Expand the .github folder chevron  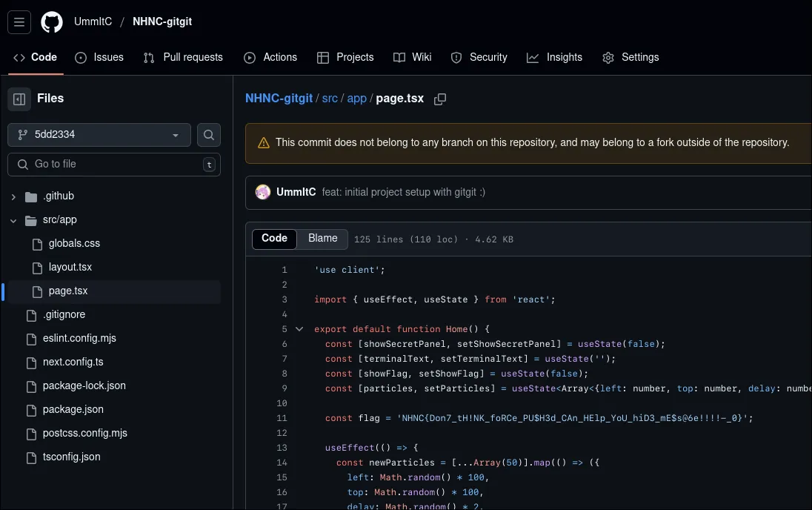click(x=13, y=196)
